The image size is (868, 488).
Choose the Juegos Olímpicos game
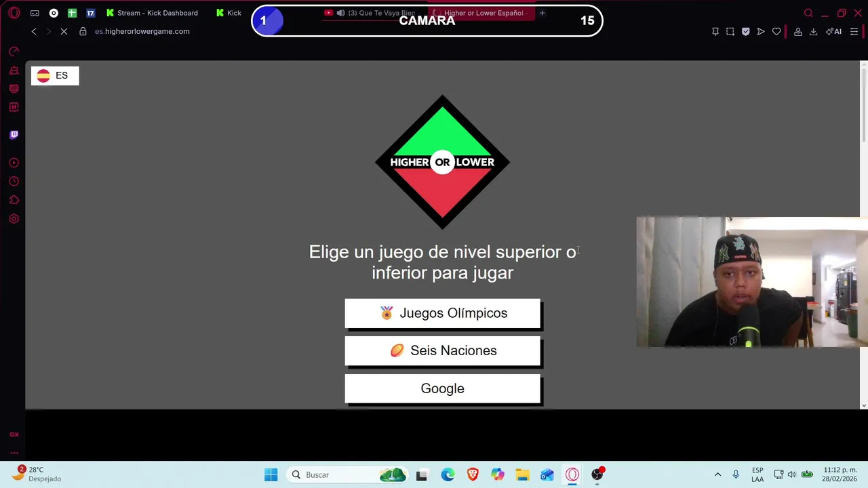(442, 313)
